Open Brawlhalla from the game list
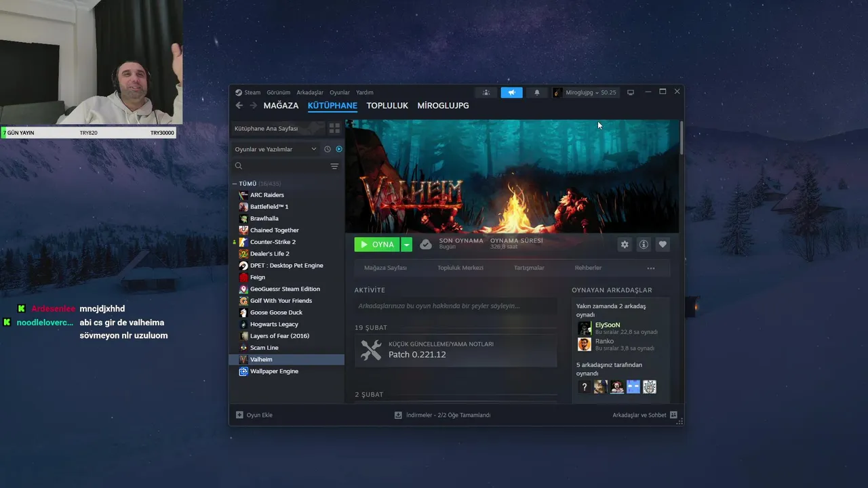The height and width of the screenshot is (488, 868). [264, 218]
